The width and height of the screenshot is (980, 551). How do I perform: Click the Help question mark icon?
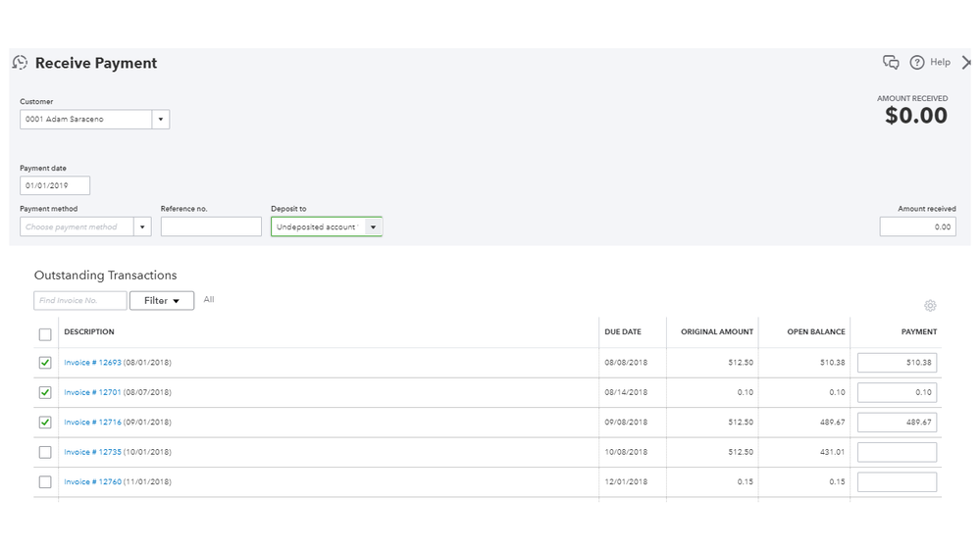917,63
